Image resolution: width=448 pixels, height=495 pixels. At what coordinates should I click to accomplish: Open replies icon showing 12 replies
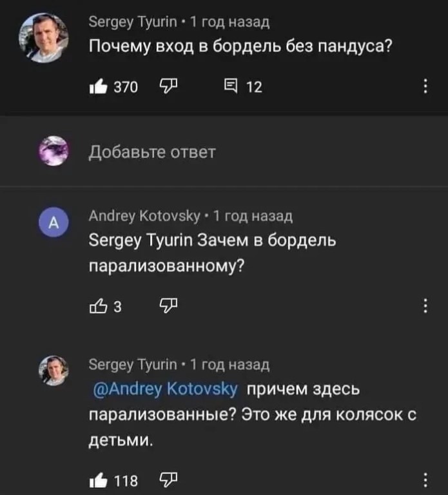[231, 86]
